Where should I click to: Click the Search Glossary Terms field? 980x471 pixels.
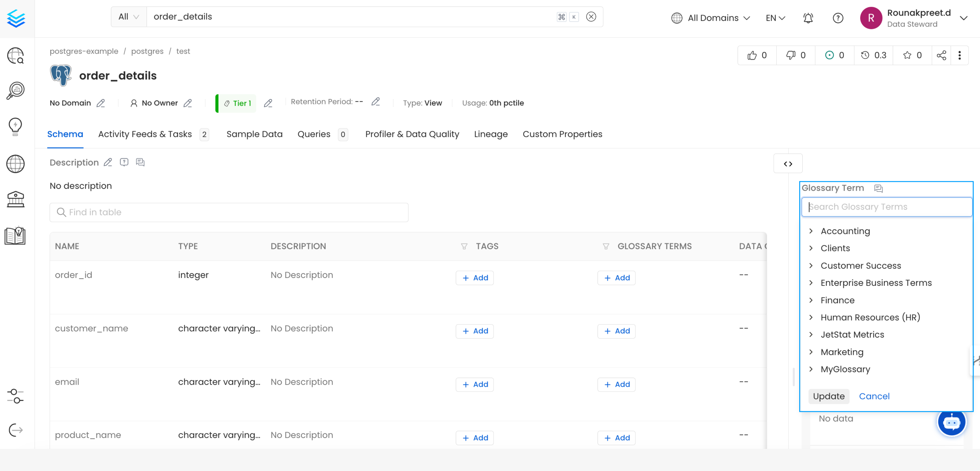886,207
